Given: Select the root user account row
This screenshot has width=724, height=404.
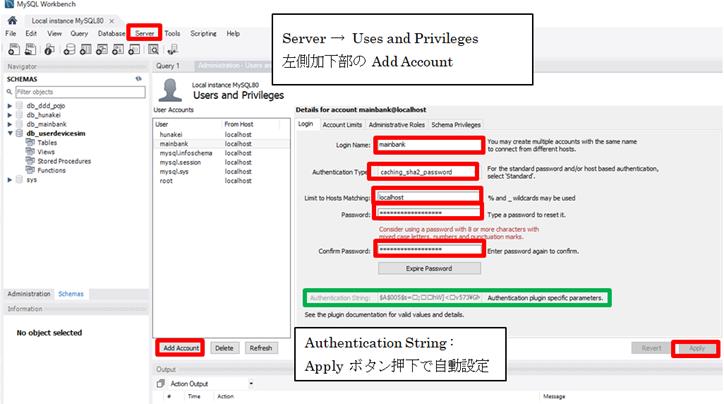Looking at the screenshot, I should click(222, 181).
